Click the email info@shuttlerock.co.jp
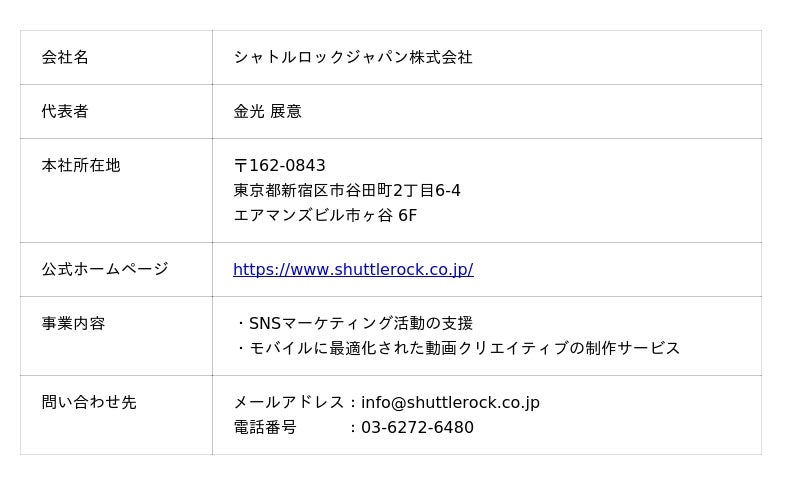This screenshot has height=485, width=800. coord(450,402)
